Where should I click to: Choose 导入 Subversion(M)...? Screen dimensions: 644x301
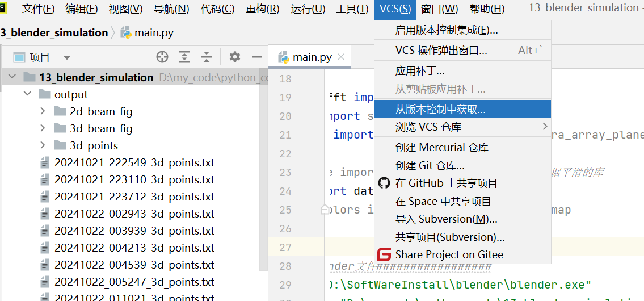click(462, 219)
